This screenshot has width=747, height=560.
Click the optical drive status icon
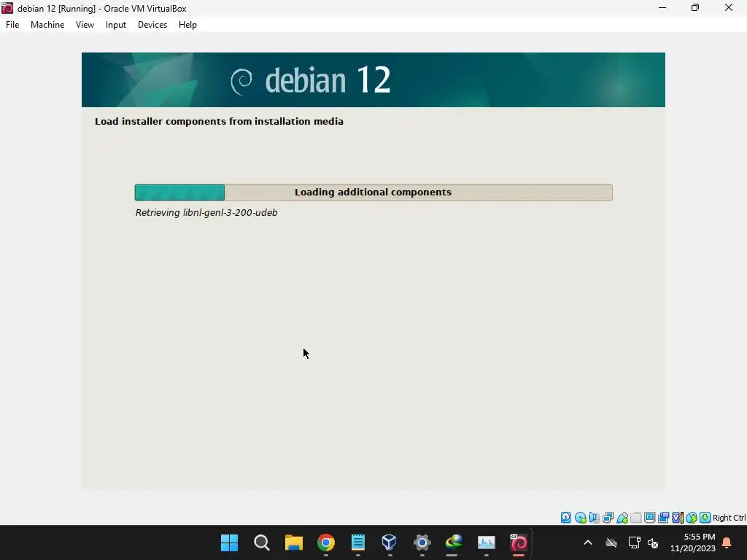580,518
